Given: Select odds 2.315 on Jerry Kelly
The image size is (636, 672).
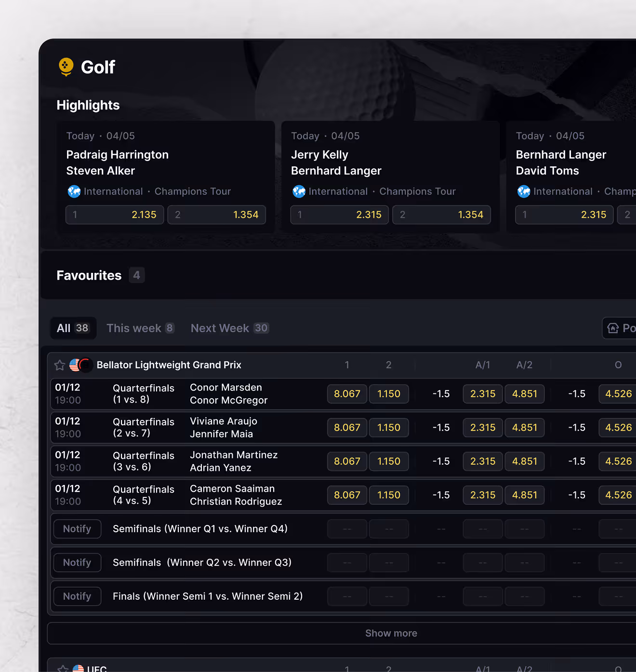Looking at the screenshot, I should tap(340, 215).
